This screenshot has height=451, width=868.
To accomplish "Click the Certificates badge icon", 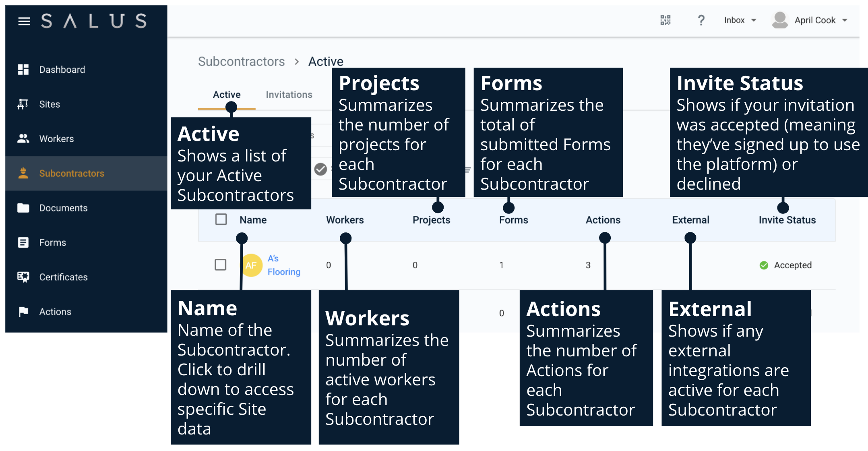I will point(23,277).
